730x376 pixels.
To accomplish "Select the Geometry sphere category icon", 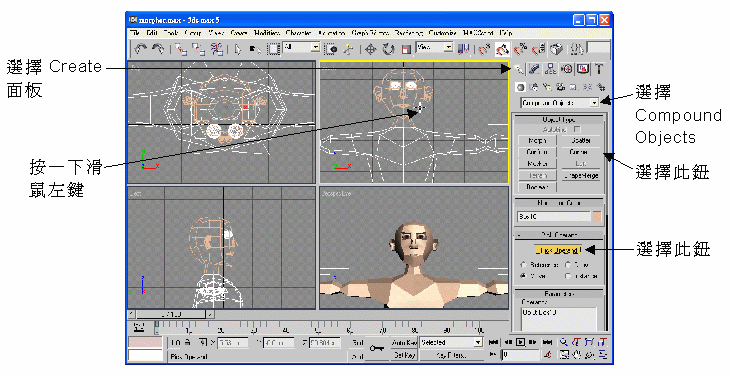I will click(x=520, y=87).
